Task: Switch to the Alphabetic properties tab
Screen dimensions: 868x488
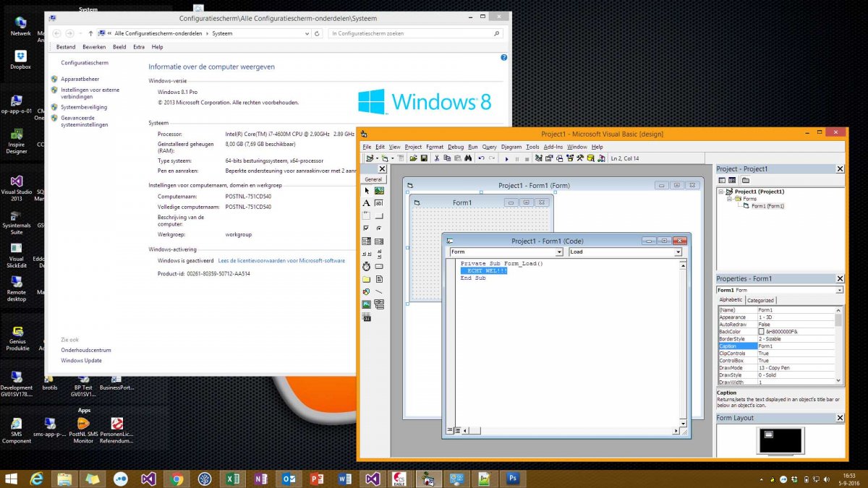Action: tap(731, 300)
